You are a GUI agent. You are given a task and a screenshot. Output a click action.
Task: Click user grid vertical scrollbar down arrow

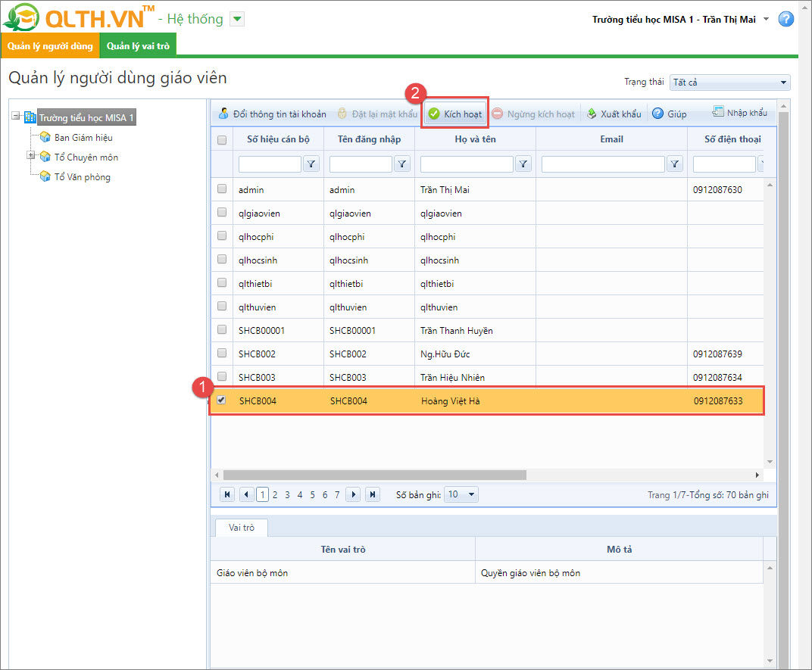[770, 461]
